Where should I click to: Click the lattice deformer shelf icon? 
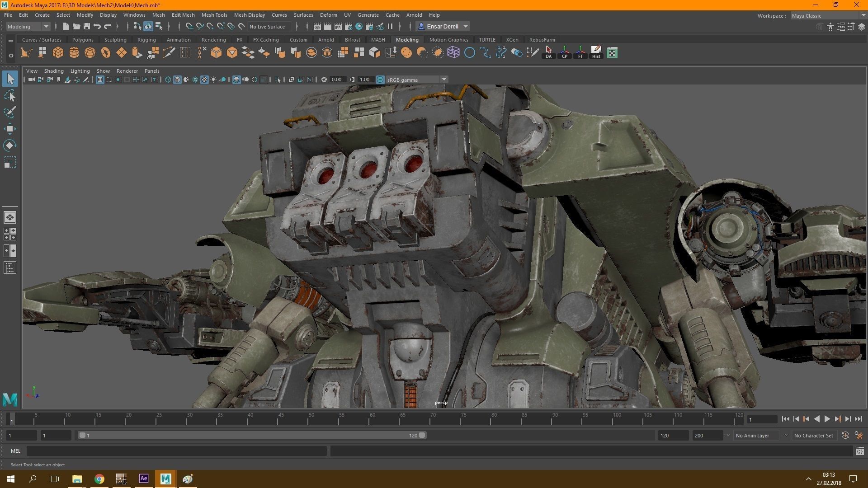click(x=453, y=53)
